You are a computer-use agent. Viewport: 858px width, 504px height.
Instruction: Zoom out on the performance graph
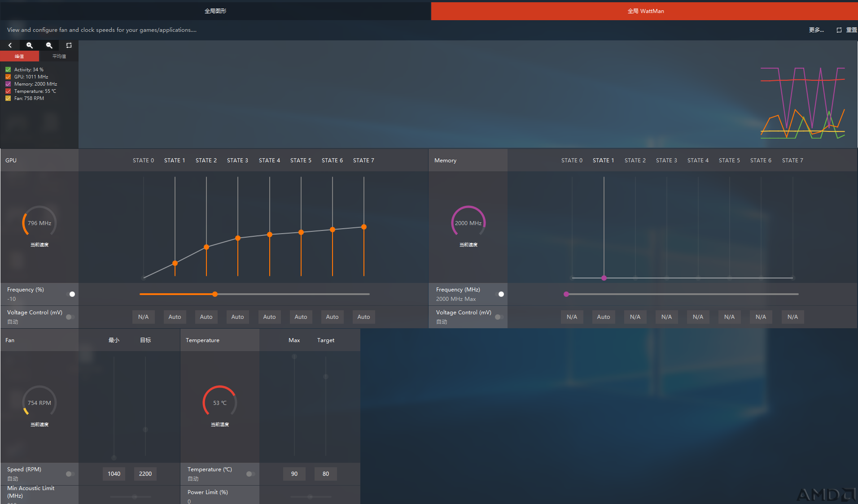coord(49,45)
